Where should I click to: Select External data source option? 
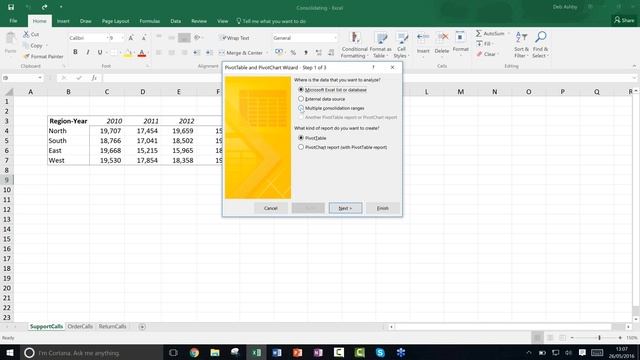pyautogui.click(x=301, y=99)
